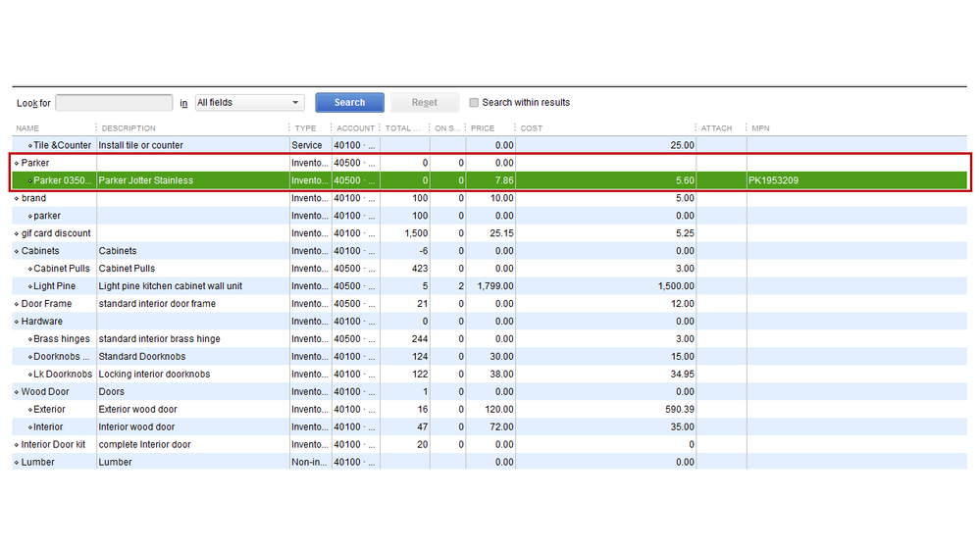Click the diamond marker beside Interior Door kit

pyautogui.click(x=17, y=445)
